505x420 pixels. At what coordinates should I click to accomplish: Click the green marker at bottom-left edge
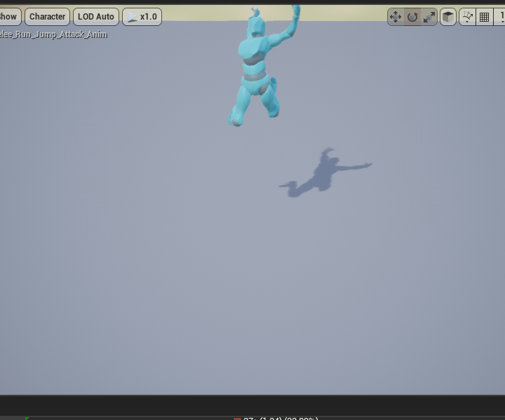point(27,419)
